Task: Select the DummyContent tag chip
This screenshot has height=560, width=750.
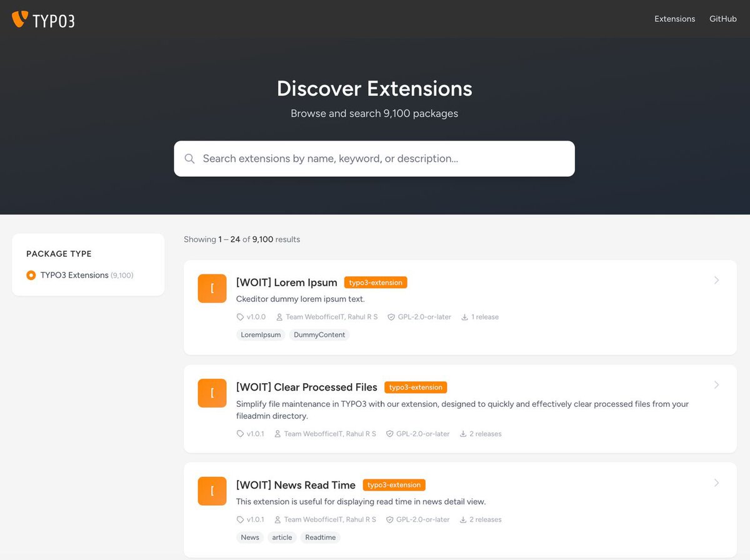Action: (319, 335)
